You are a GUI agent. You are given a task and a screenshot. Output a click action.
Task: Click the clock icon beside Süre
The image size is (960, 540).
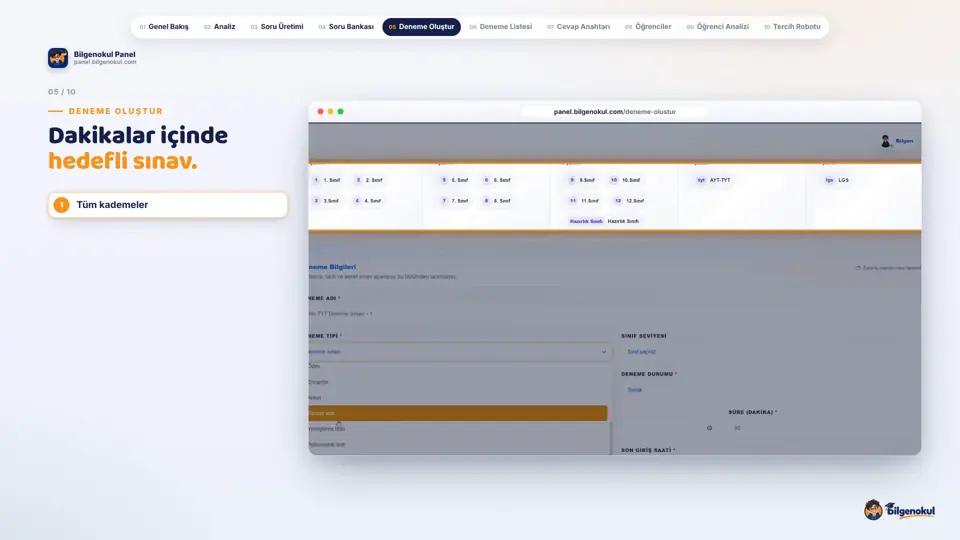tap(710, 428)
